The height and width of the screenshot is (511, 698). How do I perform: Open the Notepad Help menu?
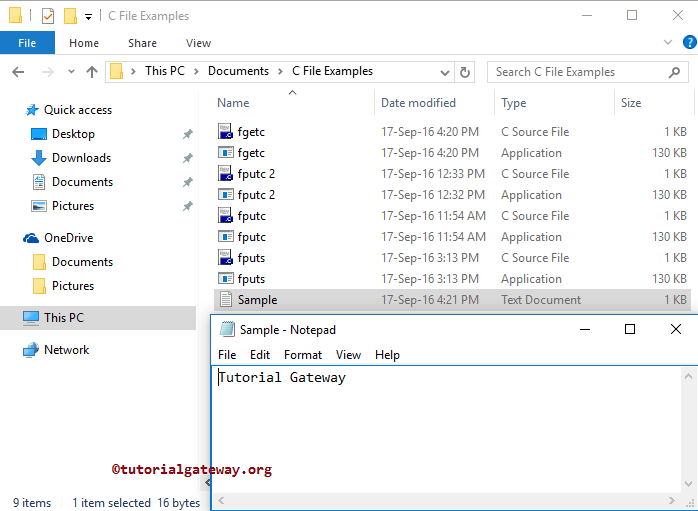pos(387,355)
